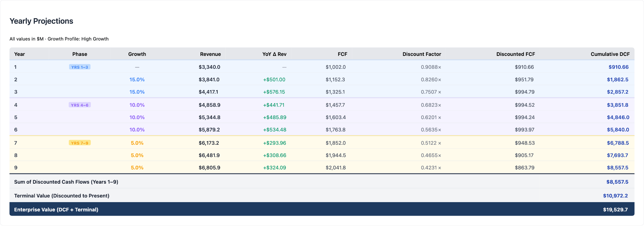The height and width of the screenshot is (226, 644).
Task: Select the Growth column header
Action: [137, 54]
